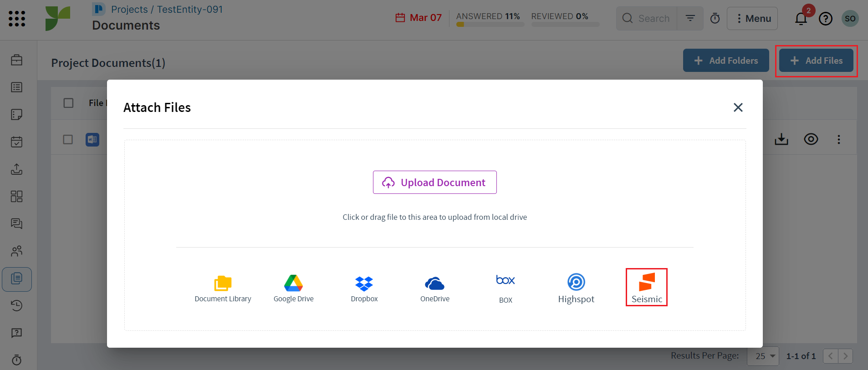Click Add Files button
The width and height of the screenshot is (868, 370).
[x=816, y=61]
